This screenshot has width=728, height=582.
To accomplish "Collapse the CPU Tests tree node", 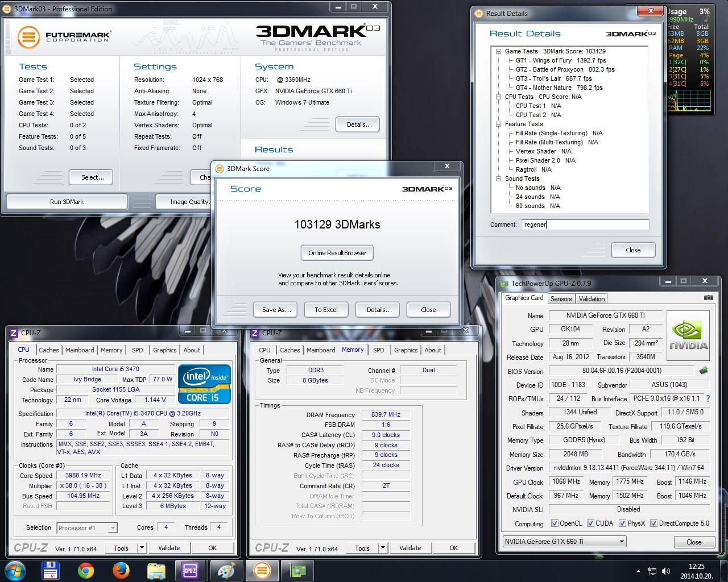I will tap(499, 97).
